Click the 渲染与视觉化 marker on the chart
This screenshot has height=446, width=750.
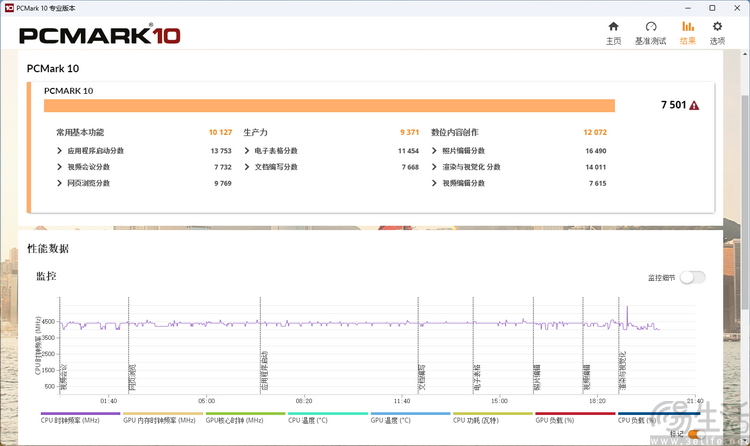pos(622,371)
